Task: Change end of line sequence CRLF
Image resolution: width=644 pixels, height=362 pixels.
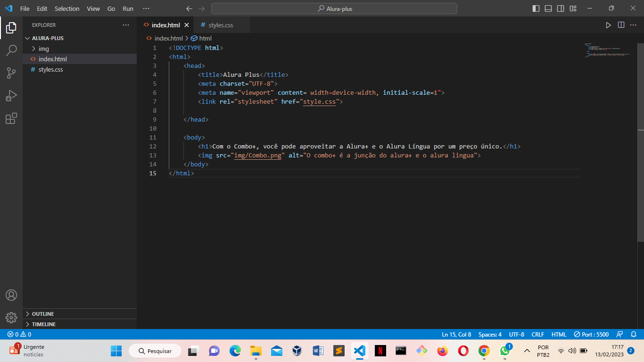Action: pyautogui.click(x=538, y=334)
